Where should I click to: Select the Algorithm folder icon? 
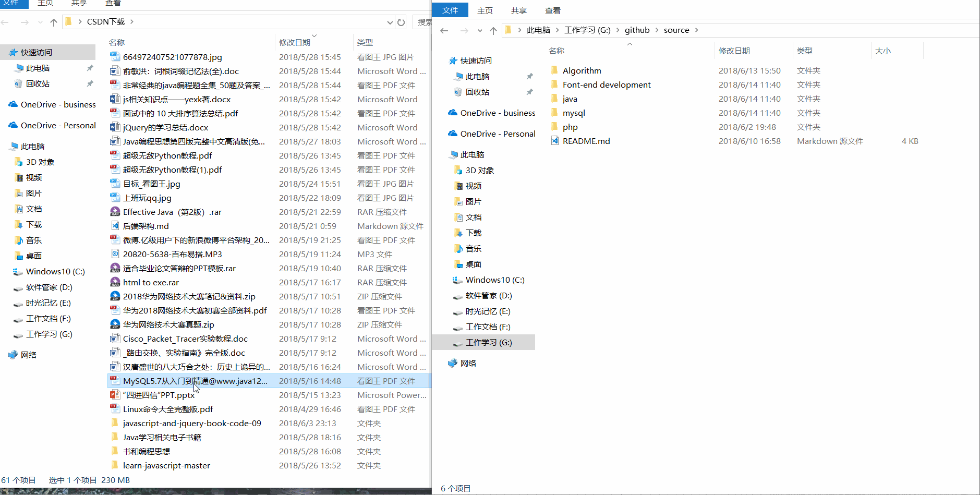point(554,70)
